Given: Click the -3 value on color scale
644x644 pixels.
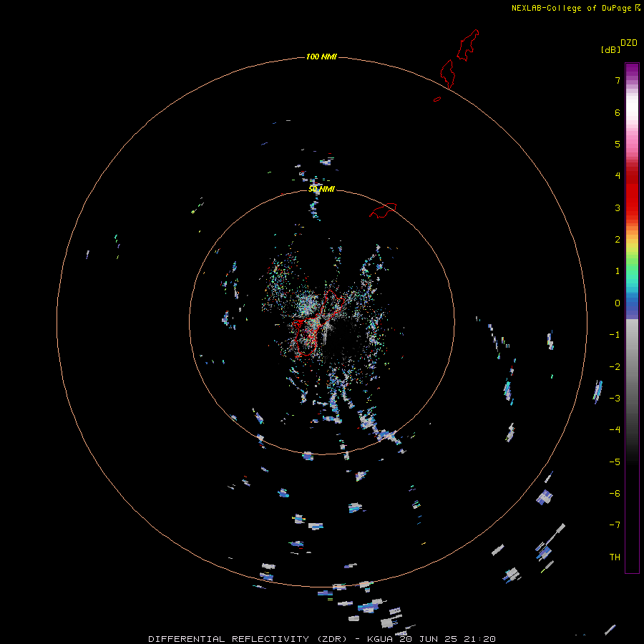Looking at the screenshot, I should pos(615,399).
